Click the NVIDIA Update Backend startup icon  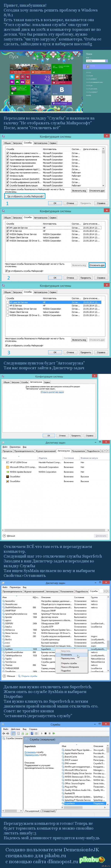point(7,472)
